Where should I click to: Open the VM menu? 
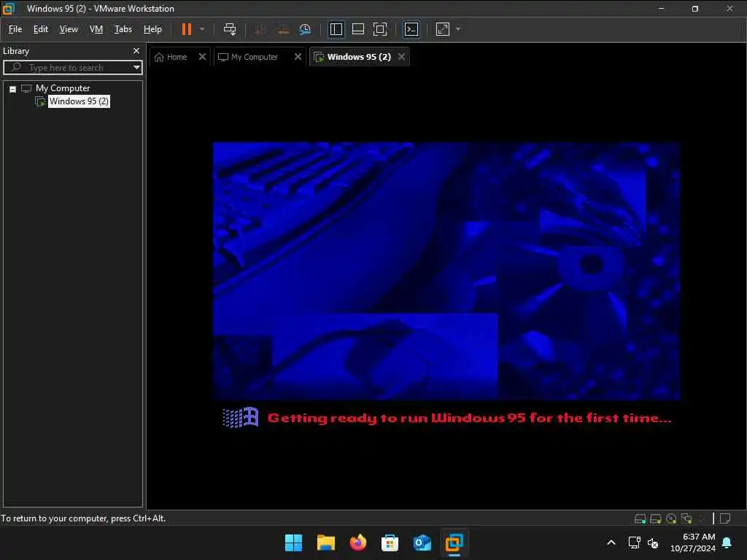(x=96, y=29)
